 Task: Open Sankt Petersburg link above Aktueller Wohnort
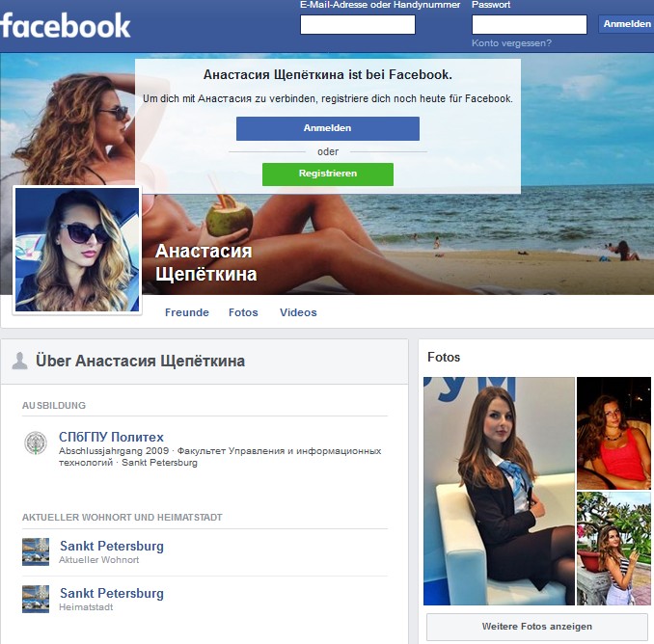pyautogui.click(x=112, y=546)
